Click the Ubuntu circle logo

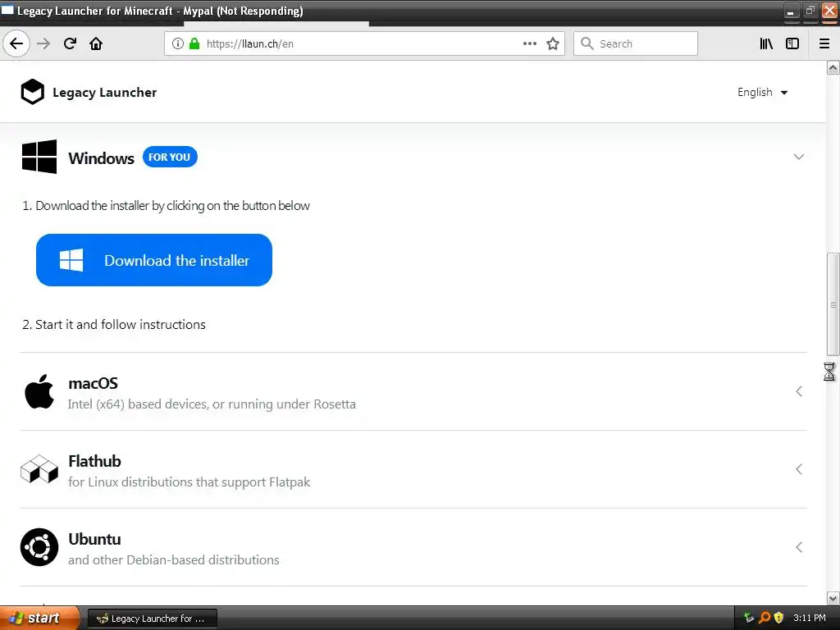[39, 547]
